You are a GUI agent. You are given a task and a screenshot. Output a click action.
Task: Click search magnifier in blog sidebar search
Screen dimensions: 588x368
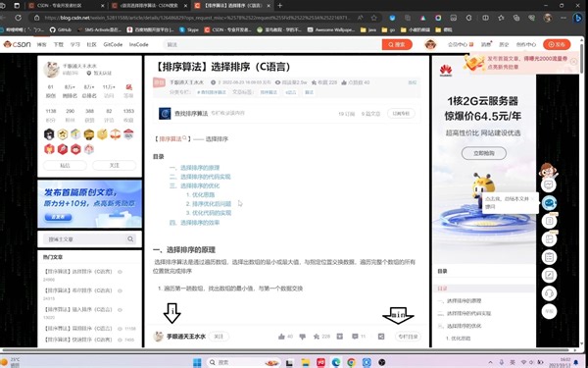coord(130,239)
